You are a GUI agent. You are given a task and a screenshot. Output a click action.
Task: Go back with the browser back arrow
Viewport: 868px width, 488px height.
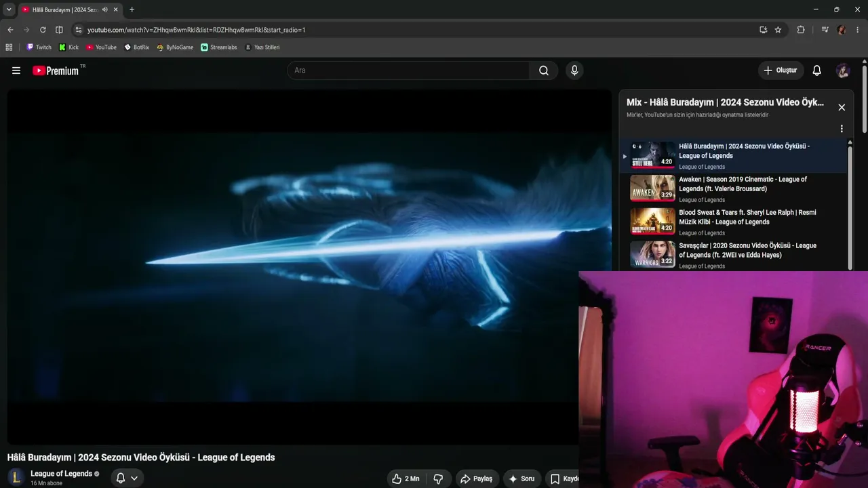pos(10,30)
